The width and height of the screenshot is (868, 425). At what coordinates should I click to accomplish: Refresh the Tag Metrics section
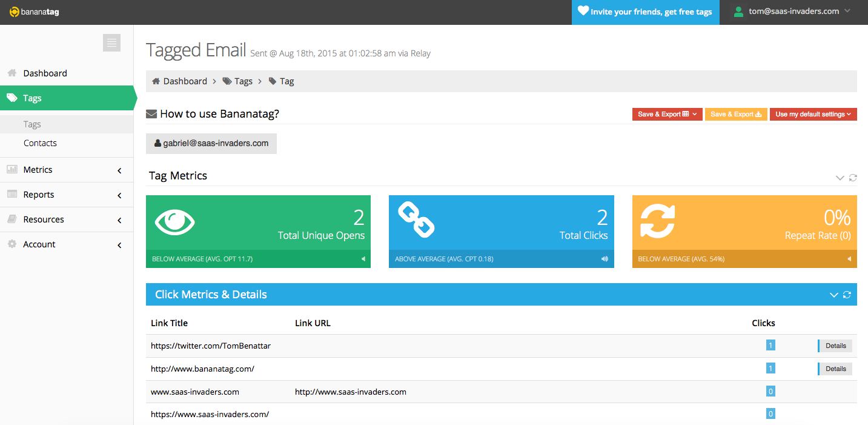click(853, 178)
